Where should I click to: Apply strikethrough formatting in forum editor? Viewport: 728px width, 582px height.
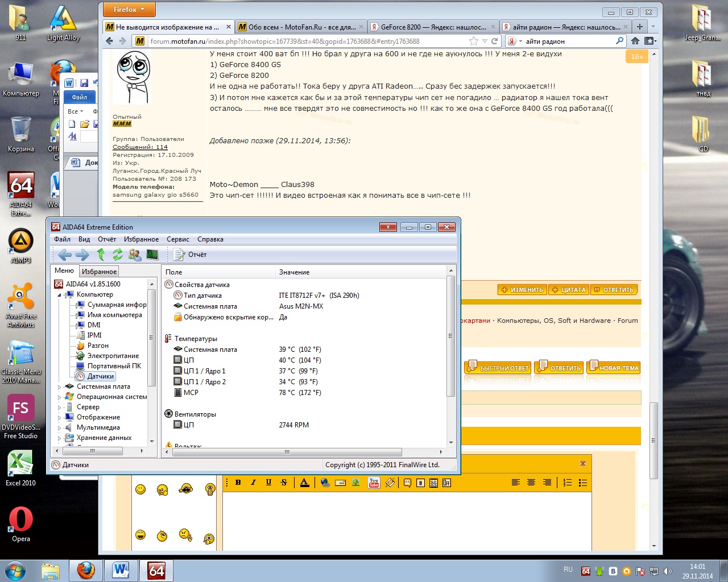coord(284,483)
